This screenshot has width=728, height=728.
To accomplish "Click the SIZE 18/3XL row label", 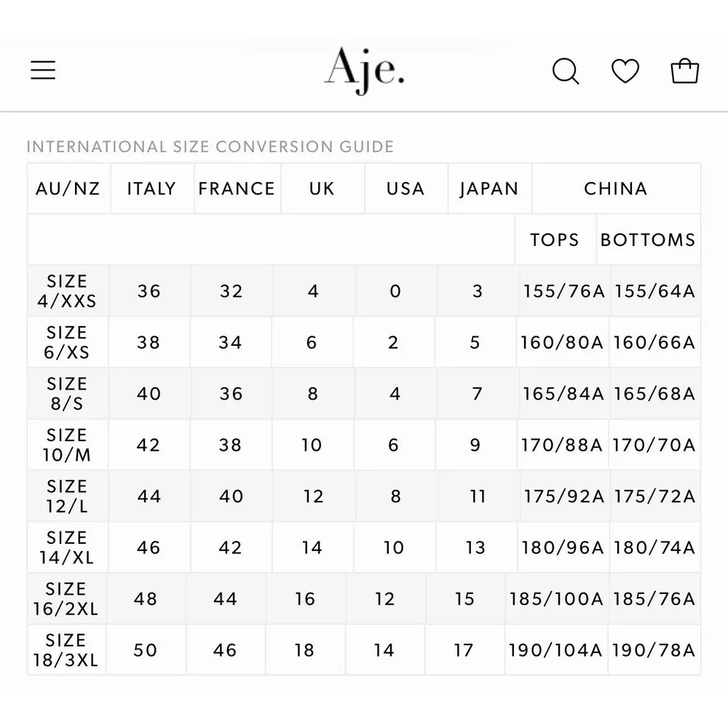I will pyautogui.click(x=67, y=649).
